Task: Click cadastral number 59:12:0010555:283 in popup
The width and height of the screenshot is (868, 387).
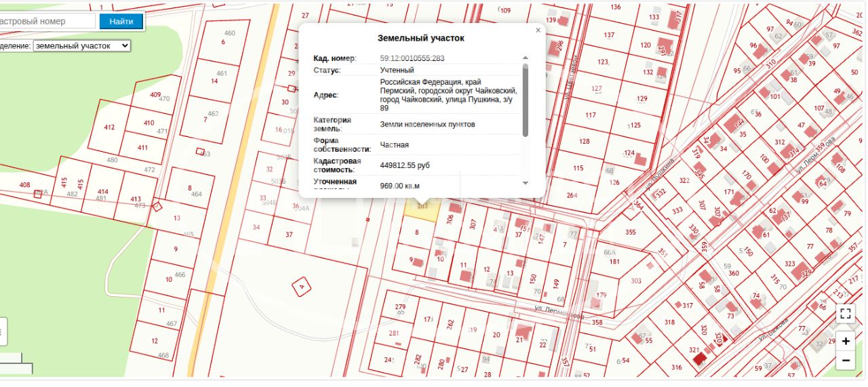Action: pyautogui.click(x=412, y=58)
